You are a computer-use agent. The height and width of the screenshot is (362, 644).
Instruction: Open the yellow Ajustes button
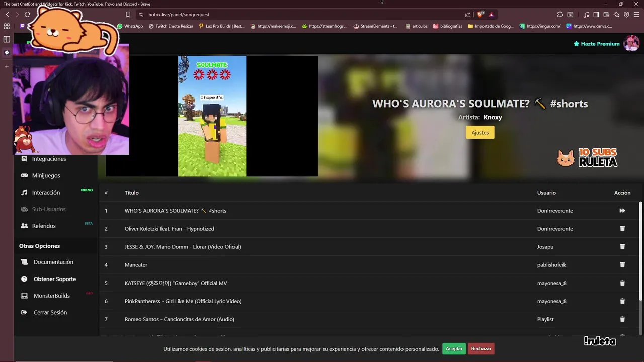tap(480, 132)
